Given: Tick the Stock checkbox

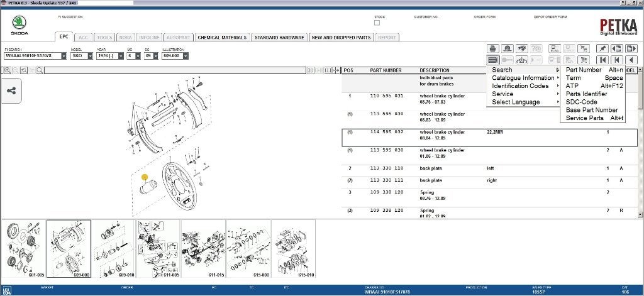Looking at the screenshot, I should 377,23.
